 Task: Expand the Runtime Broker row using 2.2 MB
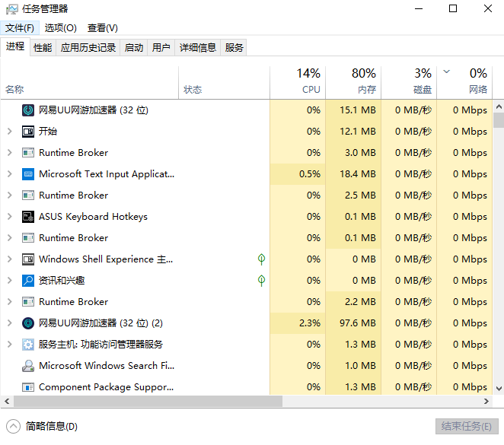10,302
